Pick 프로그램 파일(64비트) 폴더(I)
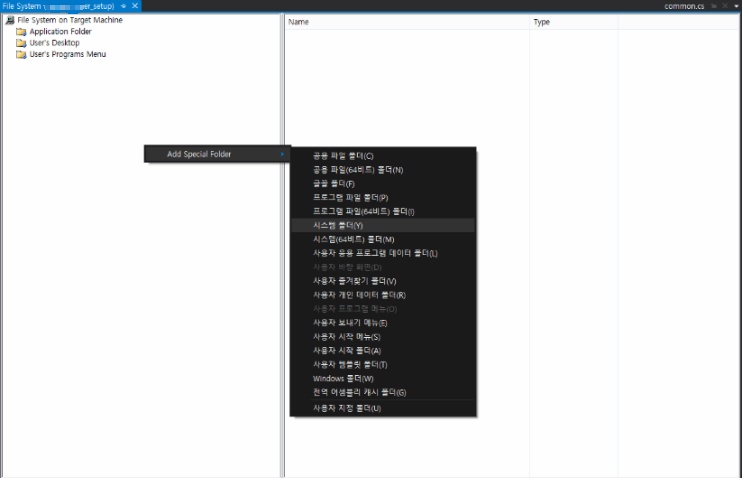 click(x=383, y=212)
